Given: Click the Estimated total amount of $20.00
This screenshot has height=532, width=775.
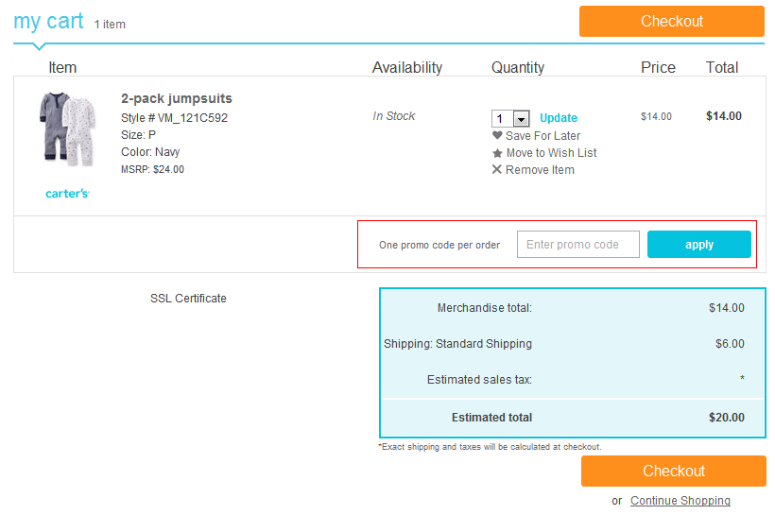Looking at the screenshot, I should (726, 418).
